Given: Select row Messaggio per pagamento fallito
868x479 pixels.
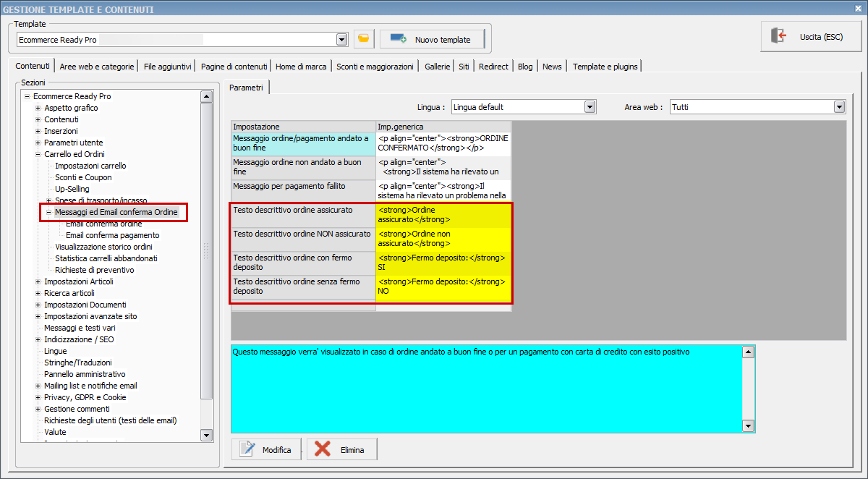Looking at the screenshot, I should pos(303,190).
